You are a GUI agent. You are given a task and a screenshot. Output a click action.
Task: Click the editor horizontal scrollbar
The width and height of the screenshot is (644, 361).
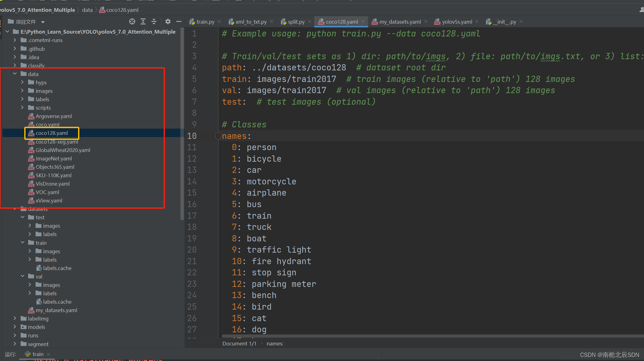tap(432, 336)
